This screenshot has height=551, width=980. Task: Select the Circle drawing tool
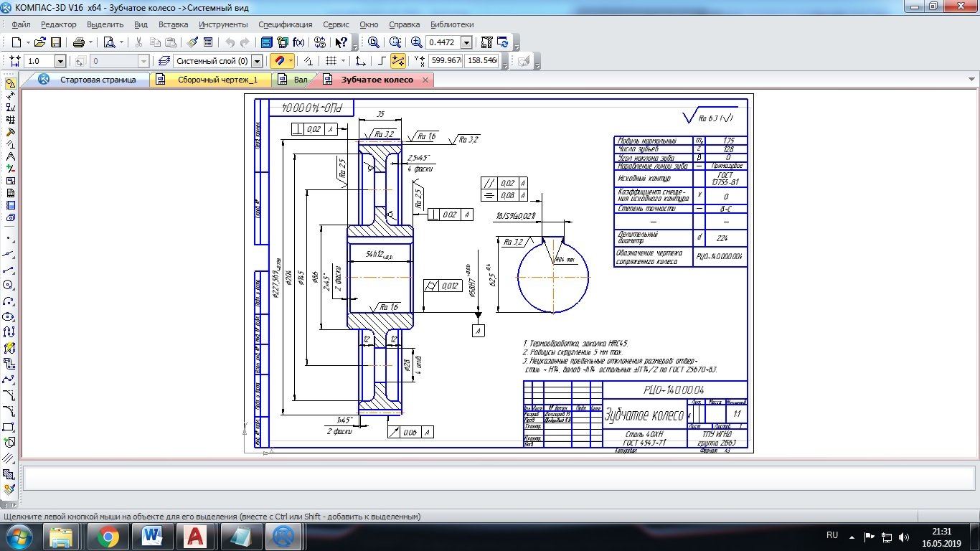(9, 285)
